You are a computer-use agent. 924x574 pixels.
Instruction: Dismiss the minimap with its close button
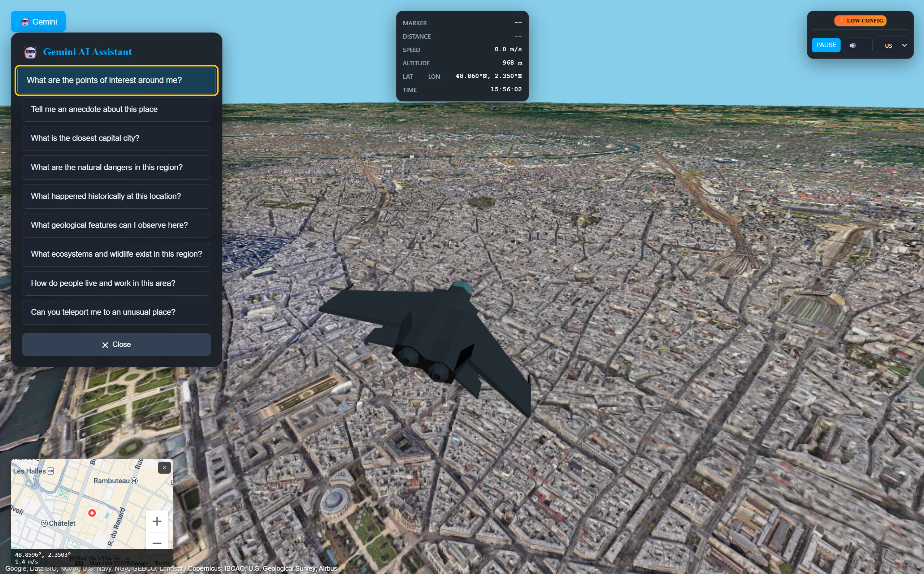[x=164, y=468]
